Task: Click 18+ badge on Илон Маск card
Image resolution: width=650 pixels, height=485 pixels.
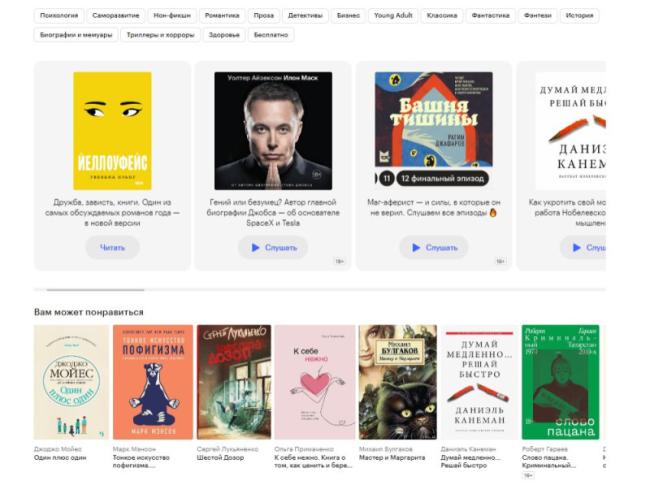Action: 339,261
